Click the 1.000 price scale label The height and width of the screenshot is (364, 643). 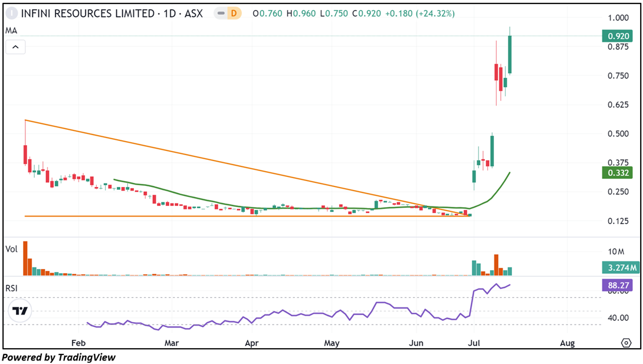618,18
